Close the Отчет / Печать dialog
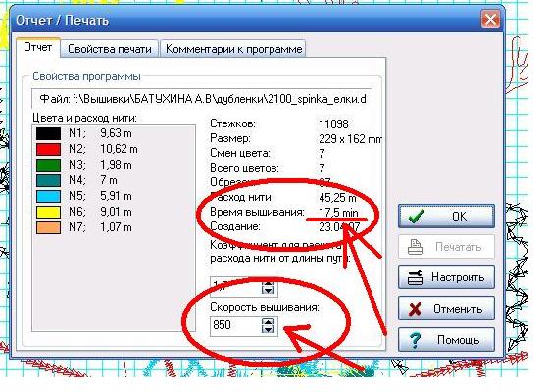This screenshot has width=545, height=392. (490, 20)
